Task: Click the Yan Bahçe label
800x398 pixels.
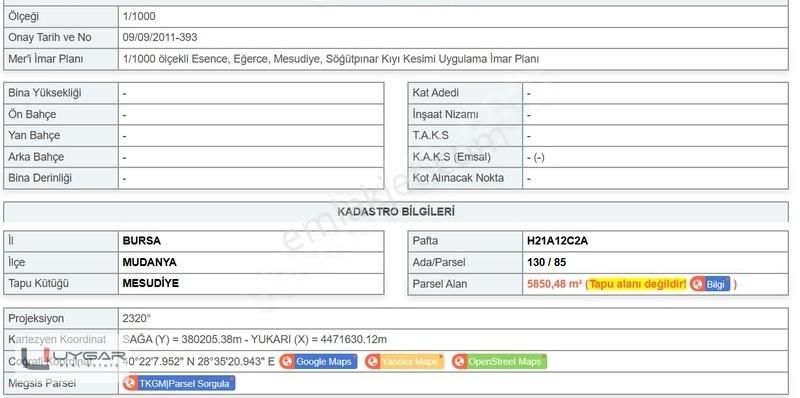Action: (34, 136)
